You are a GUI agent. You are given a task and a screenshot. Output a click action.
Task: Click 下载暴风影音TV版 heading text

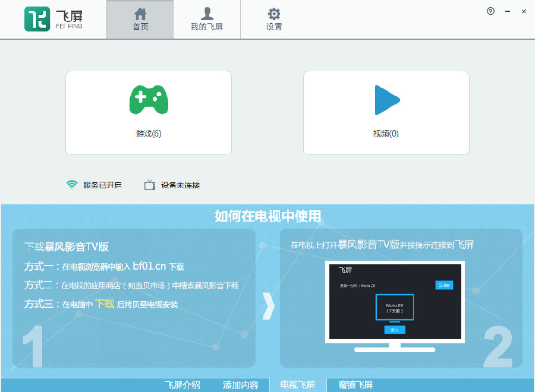pyautogui.click(x=67, y=247)
